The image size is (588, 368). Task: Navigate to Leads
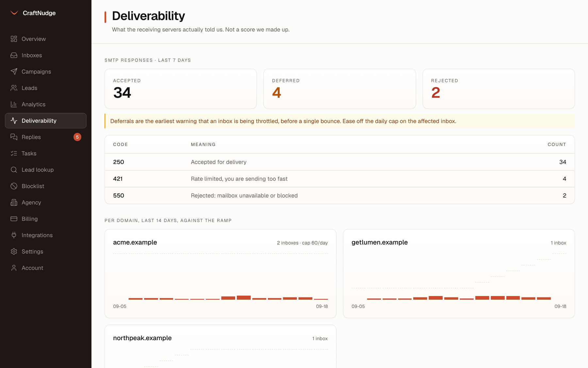[x=46, y=88]
